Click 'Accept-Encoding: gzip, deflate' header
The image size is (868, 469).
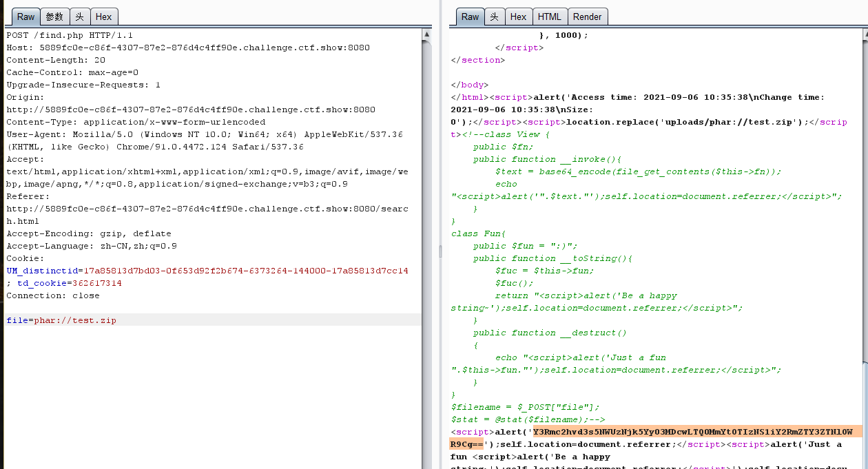[89, 233]
